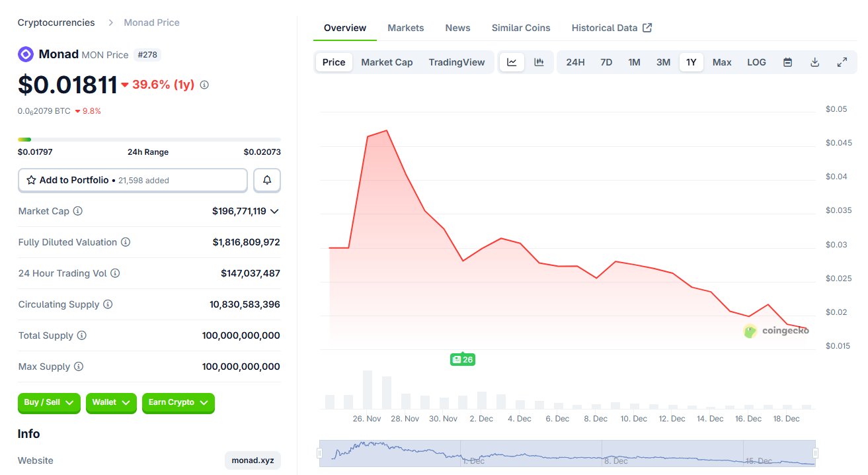The width and height of the screenshot is (868, 475).
Task: Click info icon next to Market Cap
Action: click(77, 211)
